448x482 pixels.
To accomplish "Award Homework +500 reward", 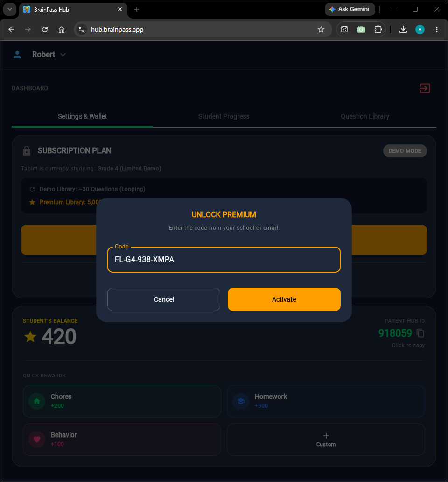I will pyautogui.click(x=326, y=401).
